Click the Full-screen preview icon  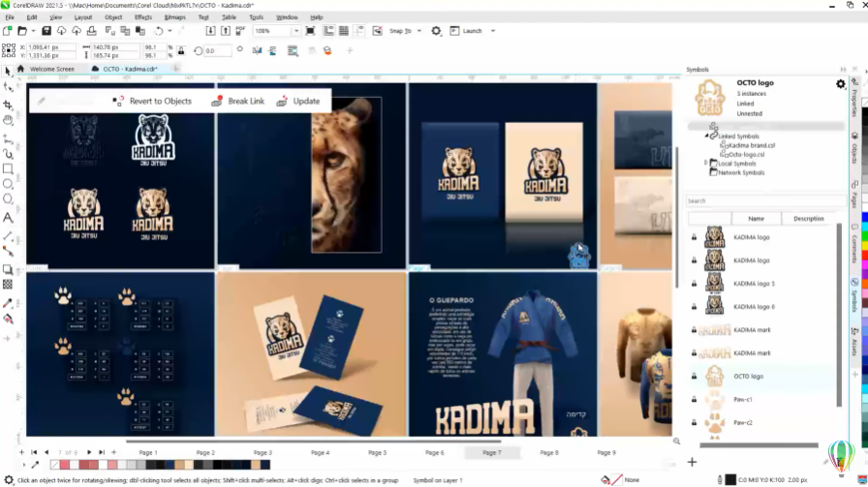310,31
